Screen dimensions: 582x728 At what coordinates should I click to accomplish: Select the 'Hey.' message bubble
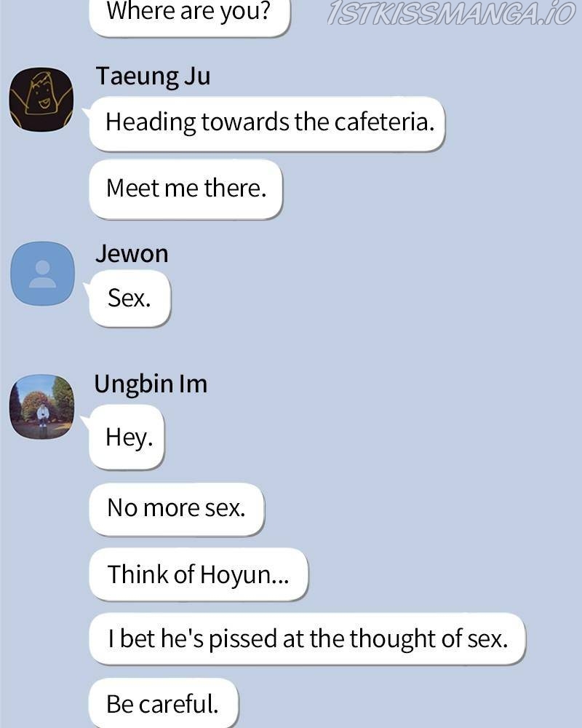coord(127,437)
